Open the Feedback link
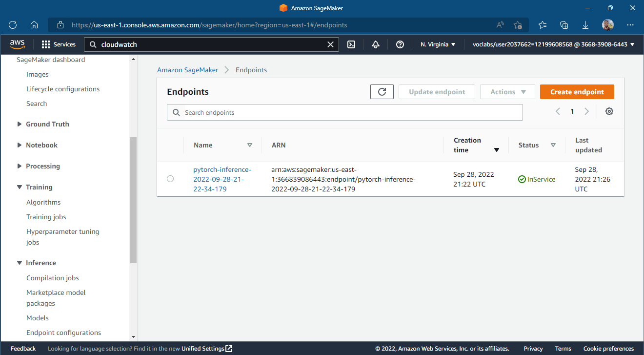644x355 pixels. click(x=23, y=349)
